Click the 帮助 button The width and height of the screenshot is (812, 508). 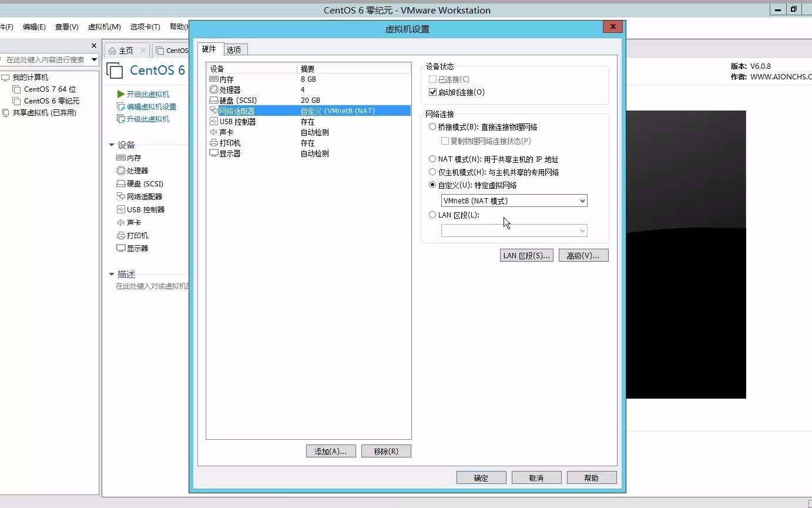(x=592, y=478)
